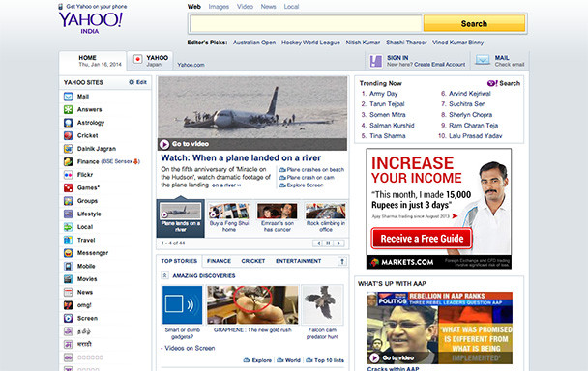Click the Yahoo India logo

[90, 22]
